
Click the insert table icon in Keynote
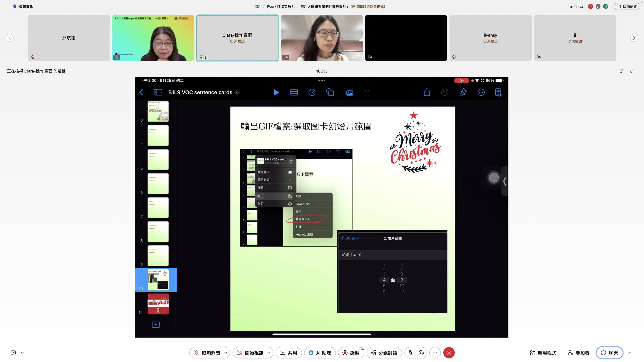coord(294,92)
